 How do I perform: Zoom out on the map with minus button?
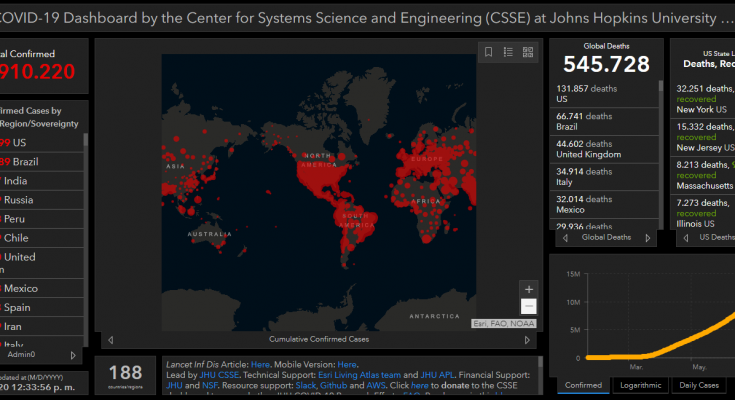[x=529, y=306]
